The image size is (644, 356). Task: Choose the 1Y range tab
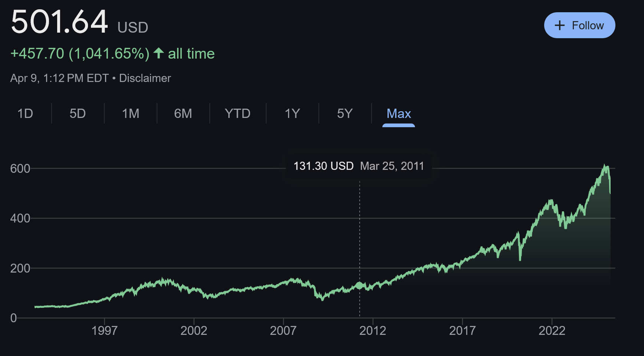click(x=292, y=113)
